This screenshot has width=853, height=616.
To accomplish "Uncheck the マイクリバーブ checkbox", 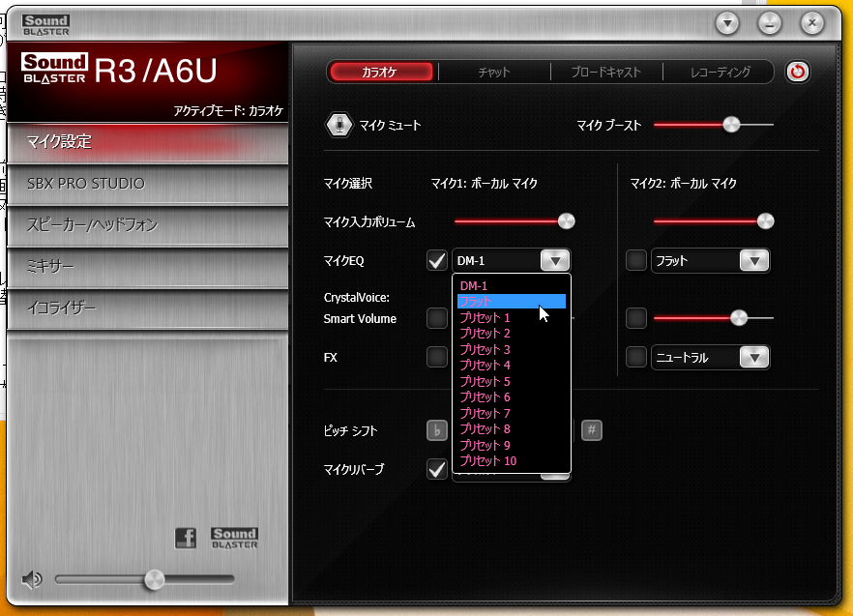I will [x=437, y=469].
